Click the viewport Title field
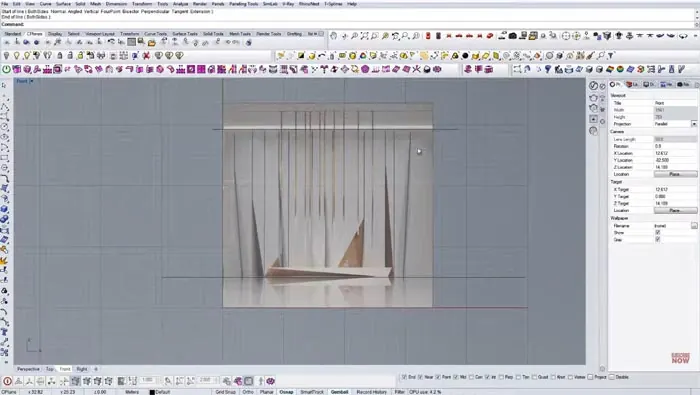The width and height of the screenshot is (700, 395). pos(675,103)
